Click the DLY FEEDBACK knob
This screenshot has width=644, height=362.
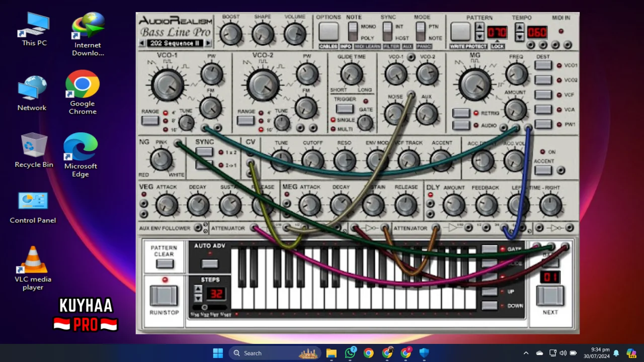click(x=486, y=205)
